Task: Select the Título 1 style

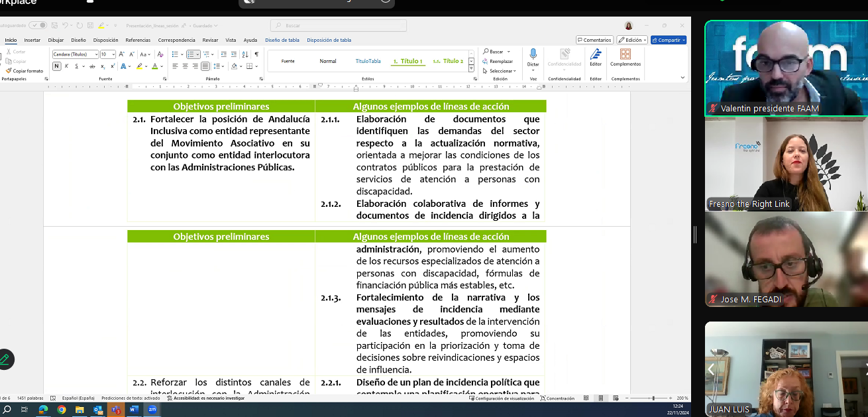Action: [x=407, y=61]
